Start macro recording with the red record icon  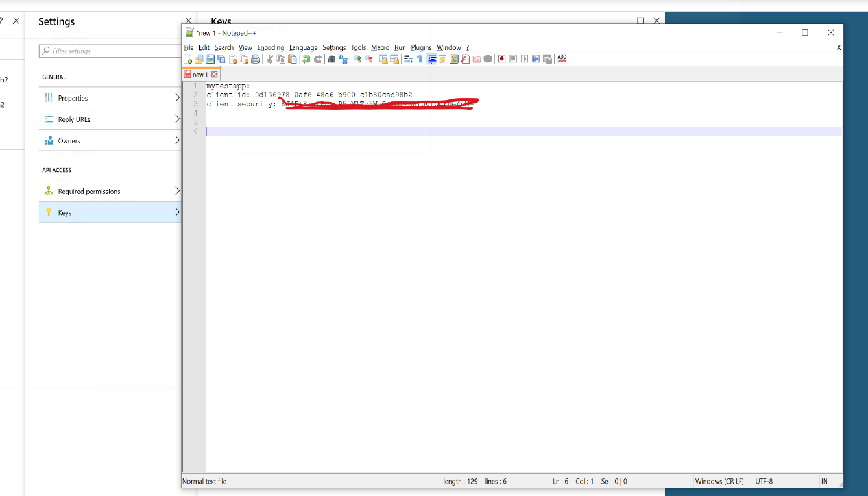(501, 59)
